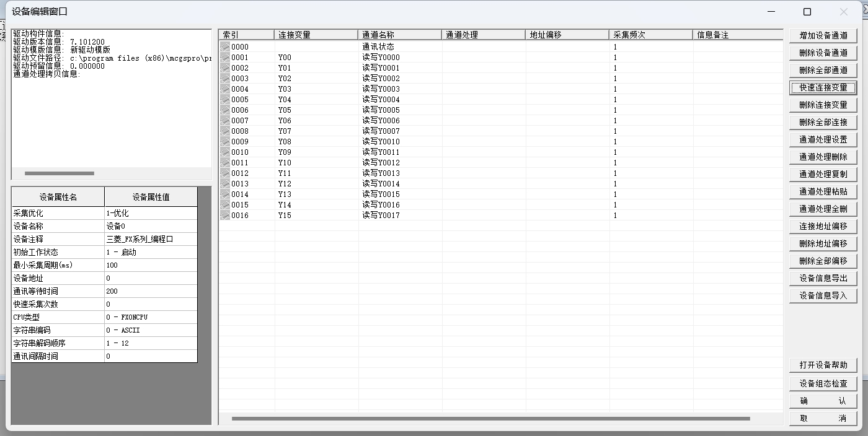Screen dimensions: 868x436
Task: Click the driver info panel horizontal scrollbar
Action: [60, 173]
